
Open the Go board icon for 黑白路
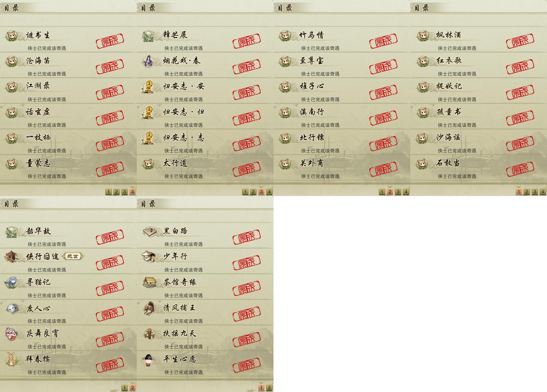(149, 231)
